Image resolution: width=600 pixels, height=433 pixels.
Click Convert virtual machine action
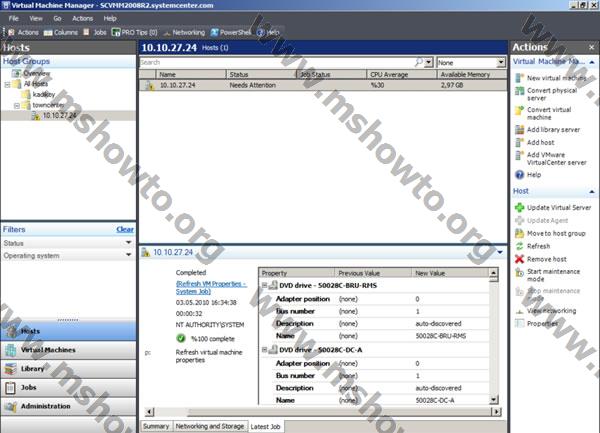(543, 113)
